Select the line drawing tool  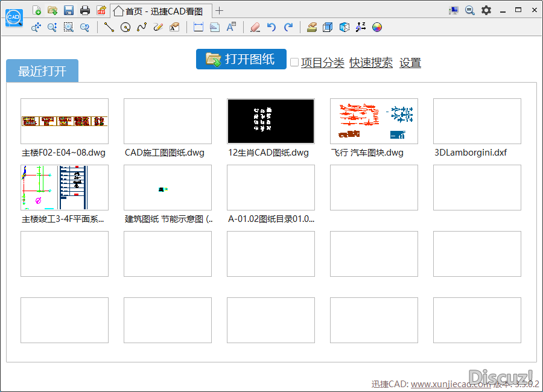[x=109, y=27]
